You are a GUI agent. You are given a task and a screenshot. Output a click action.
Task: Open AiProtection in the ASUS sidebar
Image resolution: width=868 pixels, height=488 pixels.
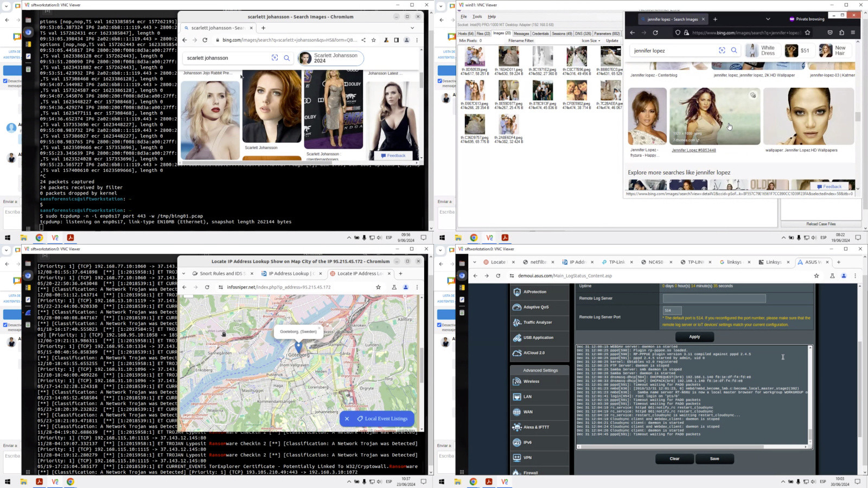pos(540,292)
